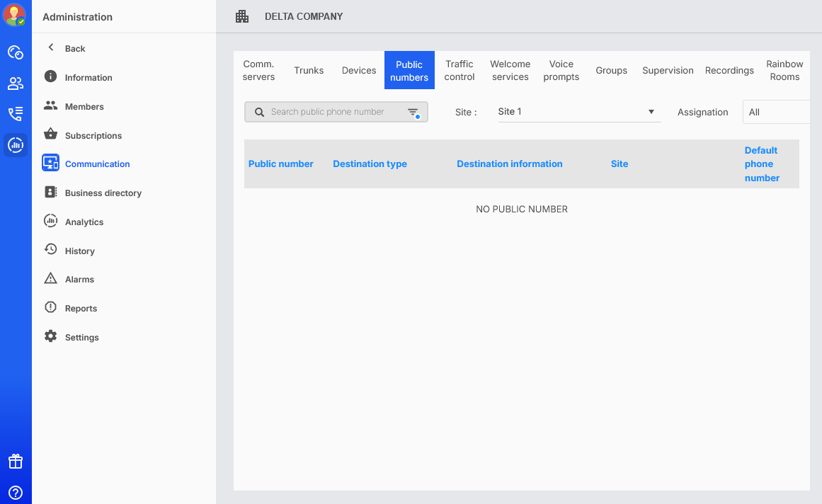Click the filter icon in search box
This screenshot has width=822, height=504.
(413, 113)
